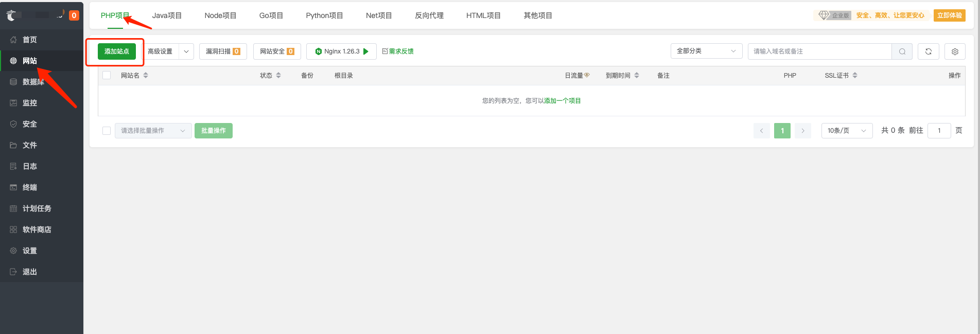Click the 添加一个项目 link
Viewport: 980px width, 334px height.
point(563,101)
